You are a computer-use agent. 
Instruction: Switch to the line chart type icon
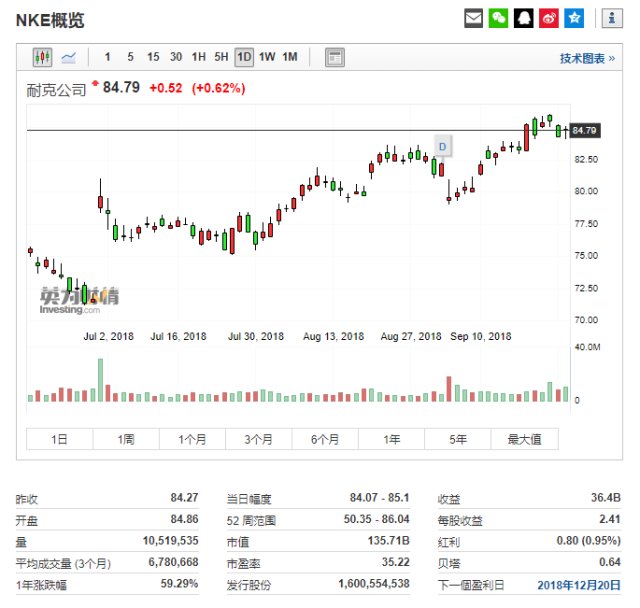(x=69, y=57)
